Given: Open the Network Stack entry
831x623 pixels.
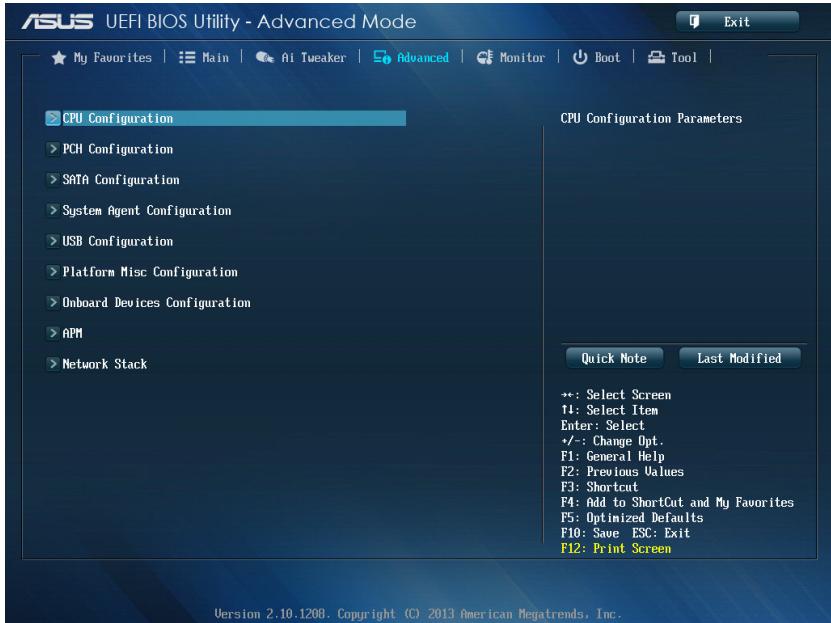Looking at the screenshot, I should click(104, 364).
